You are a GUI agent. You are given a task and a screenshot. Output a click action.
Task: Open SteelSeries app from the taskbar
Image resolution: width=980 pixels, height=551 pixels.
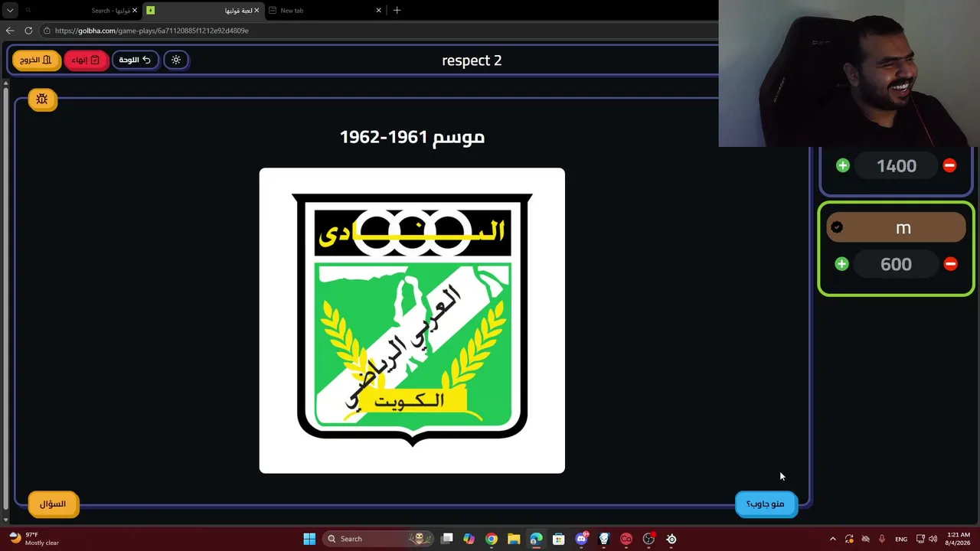point(671,539)
